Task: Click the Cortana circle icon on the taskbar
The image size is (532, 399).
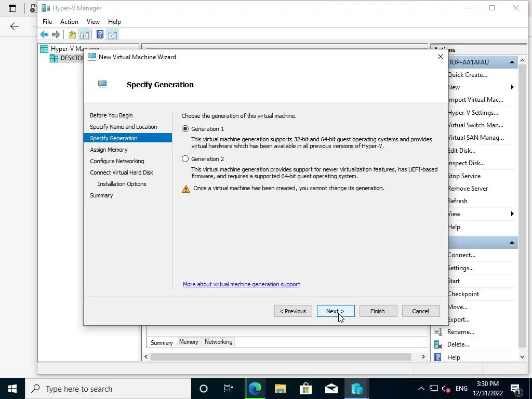Action: 203,389
